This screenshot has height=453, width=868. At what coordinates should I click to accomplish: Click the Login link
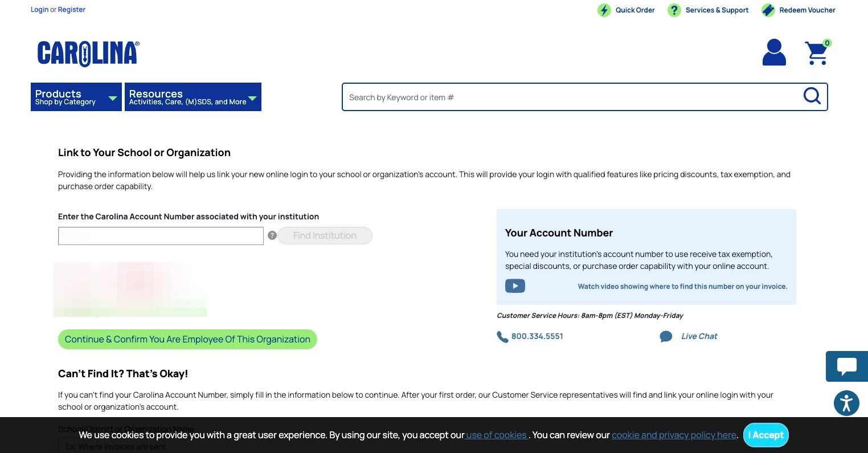[x=39, y=10]
